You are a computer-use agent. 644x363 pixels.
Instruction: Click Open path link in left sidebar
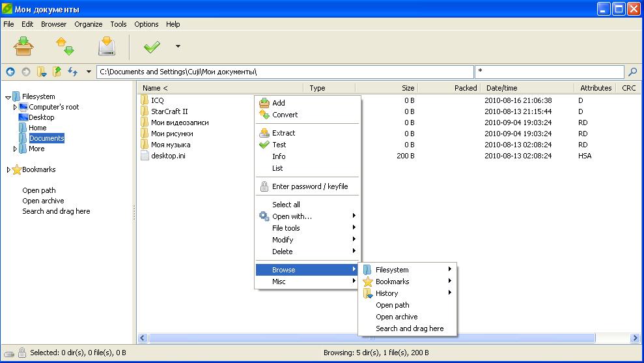39,190
